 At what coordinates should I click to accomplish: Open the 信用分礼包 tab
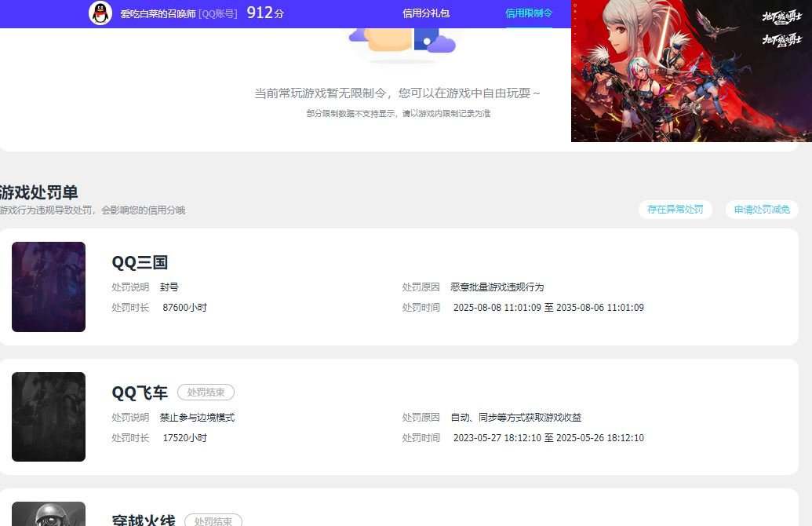pyautogui.click(x=426, y=13)
